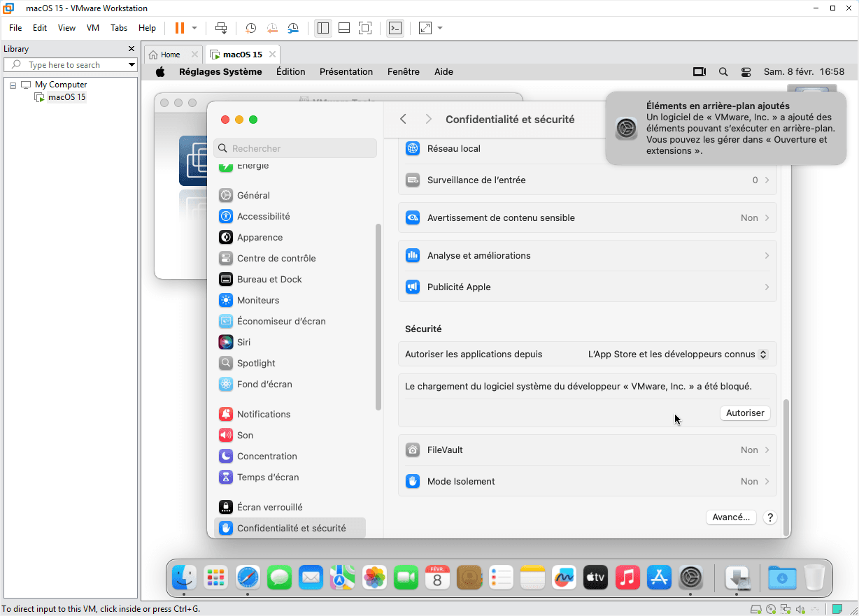859x616 pixels.
Task: Select Temps d'écran in the sidebar
Action: coord(290,477)
